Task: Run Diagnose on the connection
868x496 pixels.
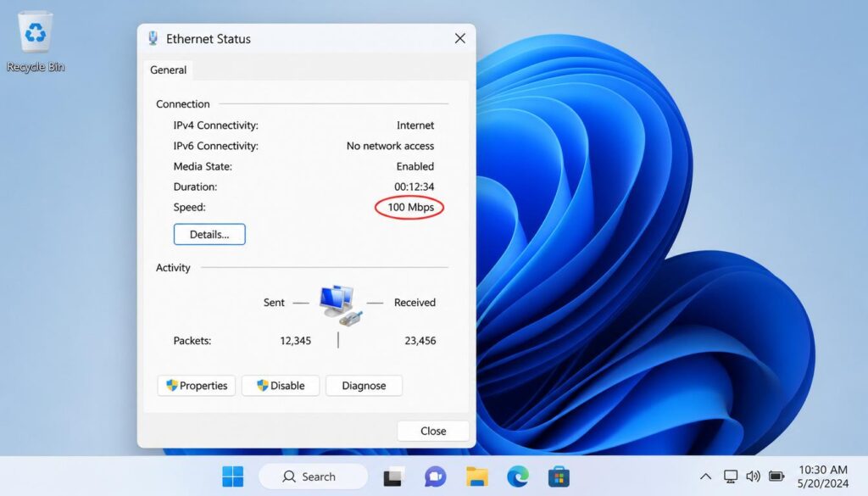Action: click(364, 385)
